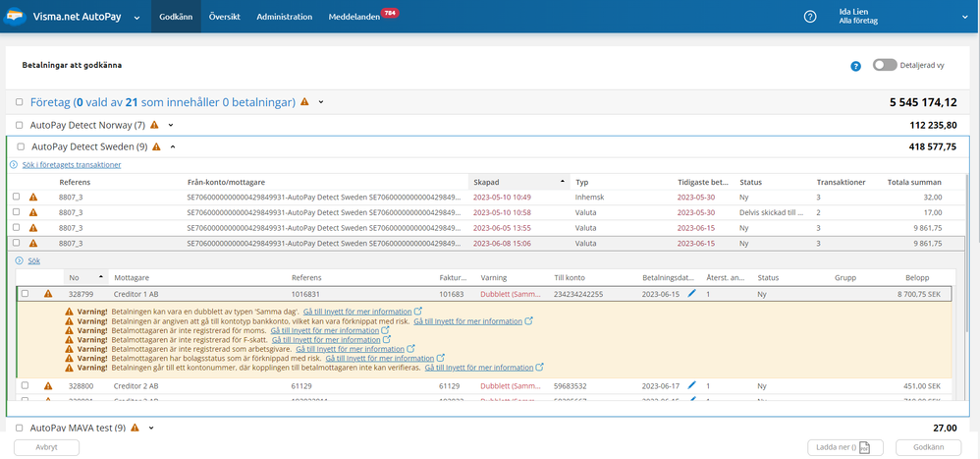Open Sök i företagets transaktioner link
Viewport: 980px width, 459px height.
click(72, 165)
